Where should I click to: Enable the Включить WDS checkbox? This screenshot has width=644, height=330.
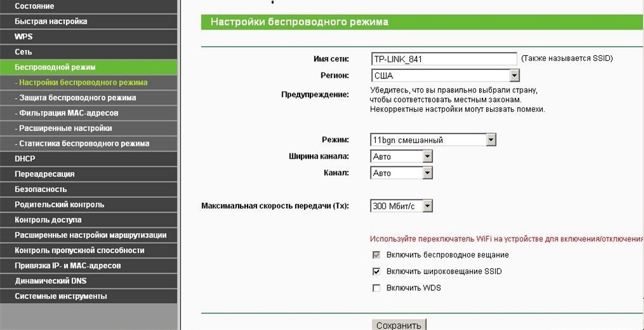(x=377, y=288)
